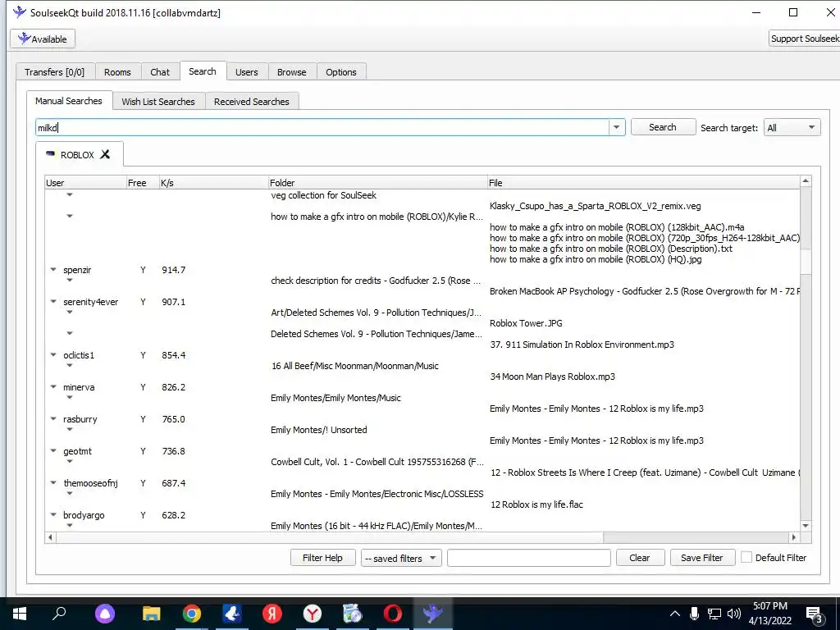Open the Browse tab
840x630 pixels.
click(x=291, y=72)
